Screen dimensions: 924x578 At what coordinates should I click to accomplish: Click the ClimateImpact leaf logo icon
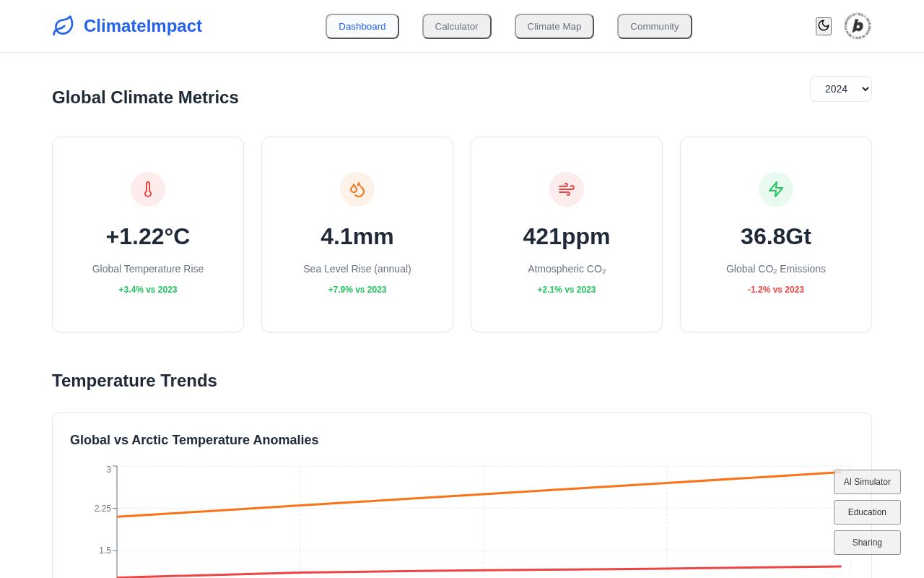(64, 26)
